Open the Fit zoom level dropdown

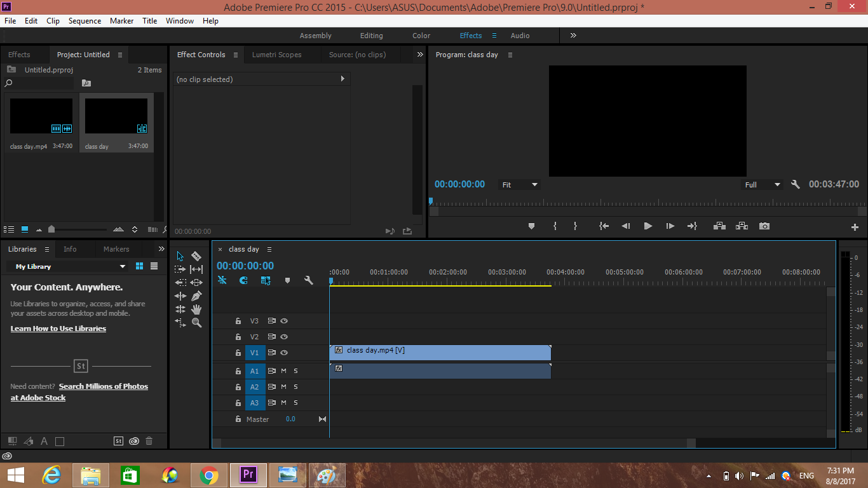[x=520, y=185]
